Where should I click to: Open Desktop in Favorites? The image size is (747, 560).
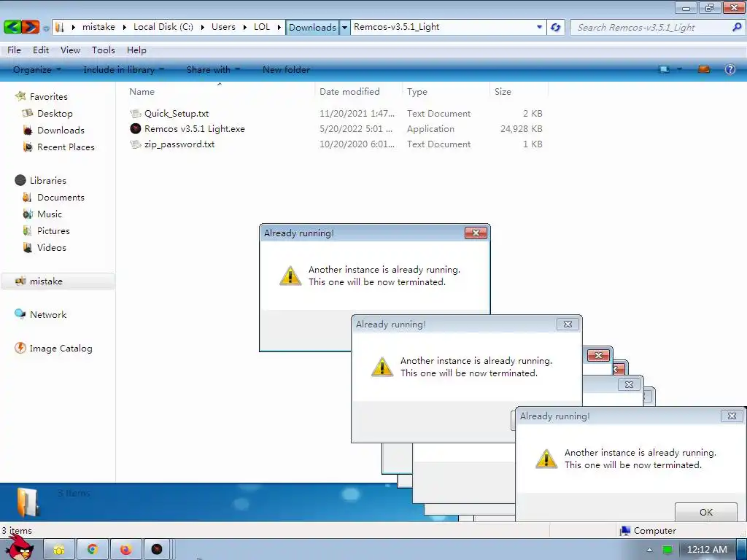pyautogui.click(x=55, y=113)
